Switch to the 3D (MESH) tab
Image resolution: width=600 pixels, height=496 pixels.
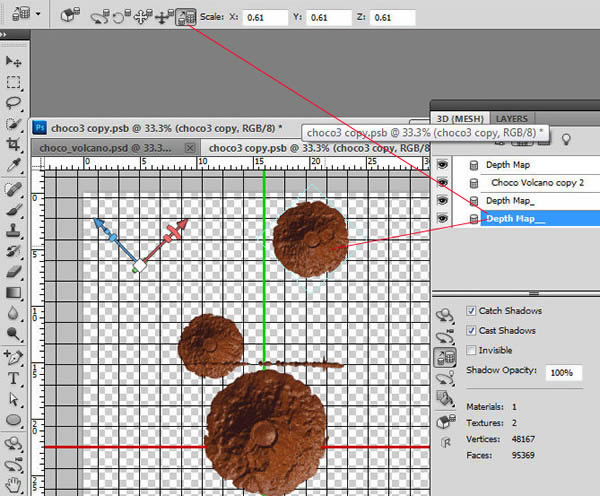[460, 119]
